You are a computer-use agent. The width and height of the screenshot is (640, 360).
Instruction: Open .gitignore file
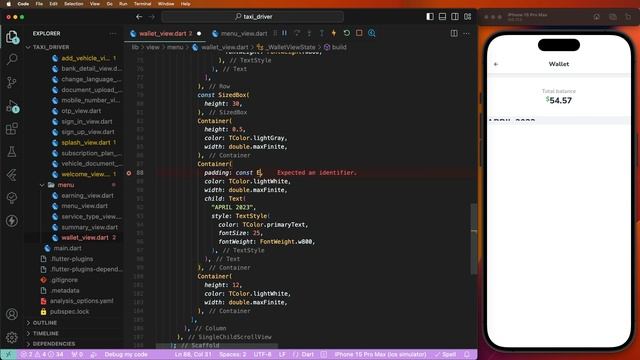click(x=64, y=280)
